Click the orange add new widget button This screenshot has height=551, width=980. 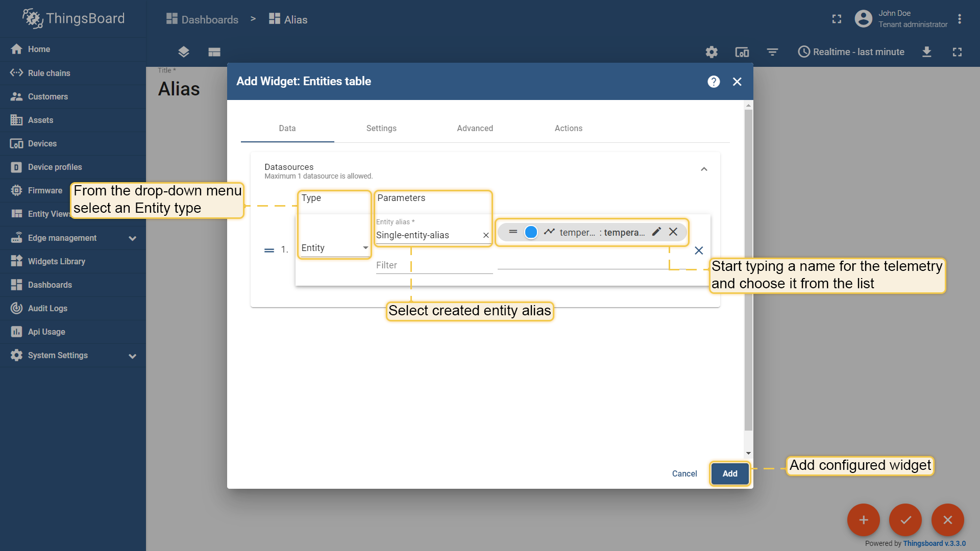point(863,520)
